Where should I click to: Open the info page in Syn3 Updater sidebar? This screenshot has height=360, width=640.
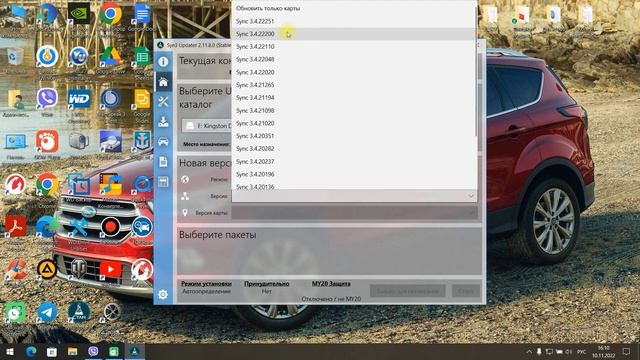click(x=163, y=62)
